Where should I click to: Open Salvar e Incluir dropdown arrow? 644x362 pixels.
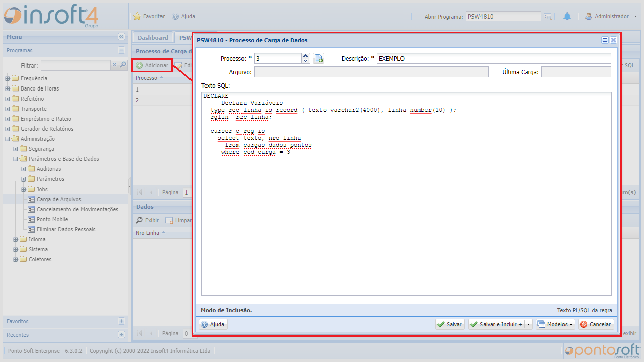click(528, 324)
